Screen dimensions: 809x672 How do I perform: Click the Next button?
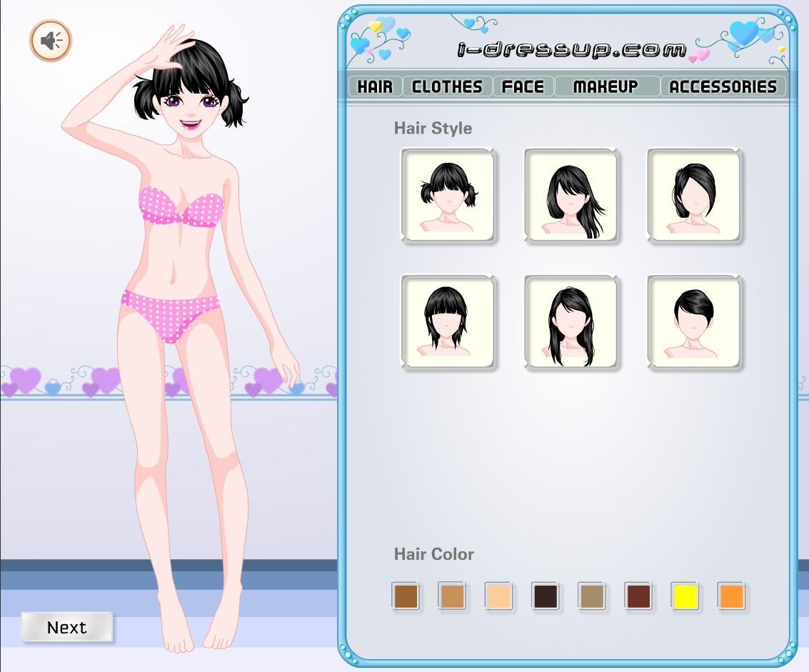point(67,627)
